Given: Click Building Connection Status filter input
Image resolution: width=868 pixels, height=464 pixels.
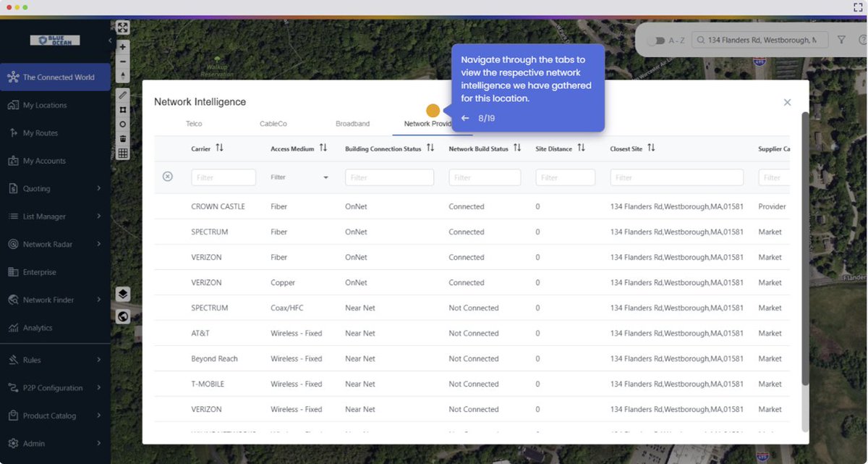Looking at the screenshot, I should point(389,177).
